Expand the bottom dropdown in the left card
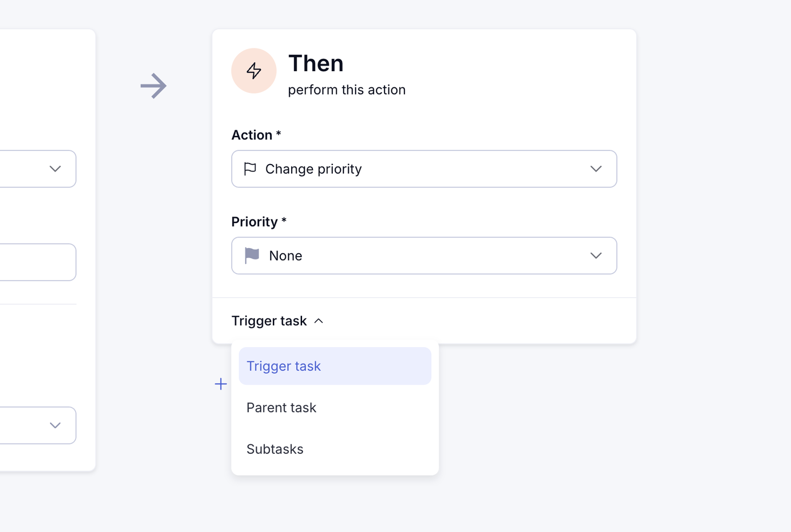This screenshot has height=532, width=791. [55, 425]
